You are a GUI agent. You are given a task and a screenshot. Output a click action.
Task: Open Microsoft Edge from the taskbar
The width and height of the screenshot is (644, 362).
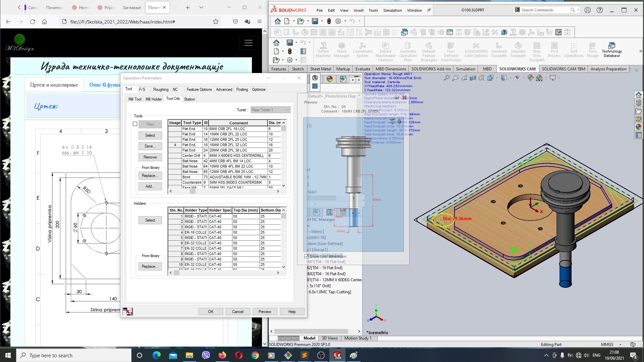[x=156, y=355]
